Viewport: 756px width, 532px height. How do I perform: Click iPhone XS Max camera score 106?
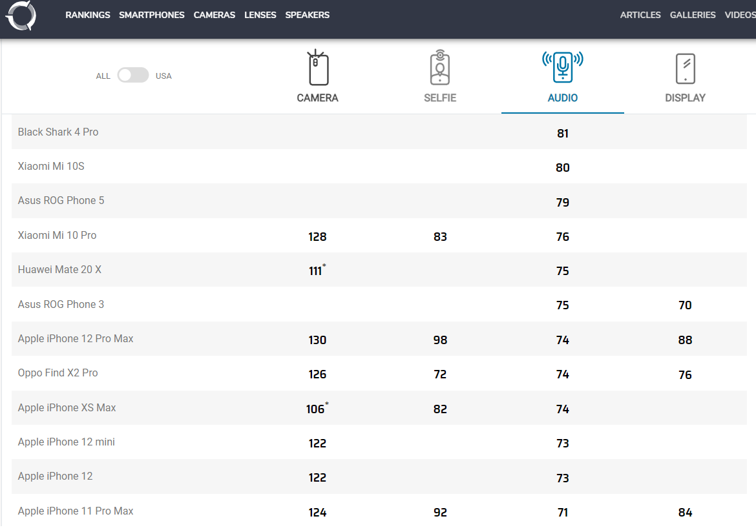[317, 408]
